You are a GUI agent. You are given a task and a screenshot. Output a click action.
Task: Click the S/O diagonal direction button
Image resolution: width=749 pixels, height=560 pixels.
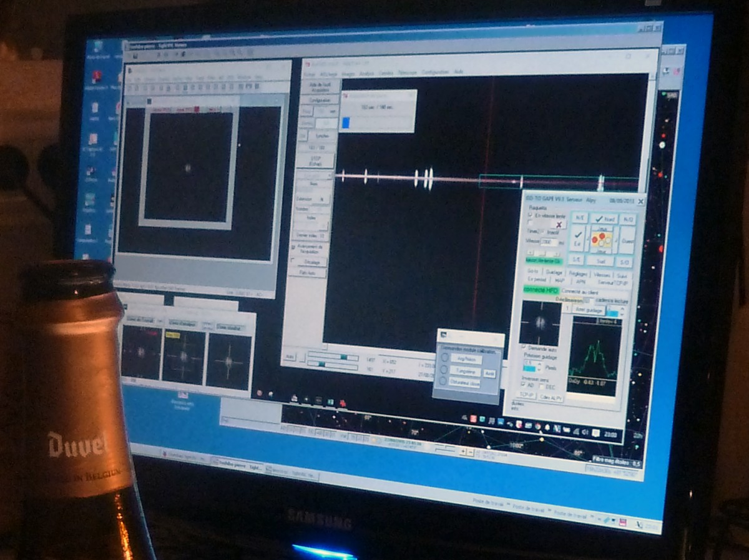coord(625,262)
